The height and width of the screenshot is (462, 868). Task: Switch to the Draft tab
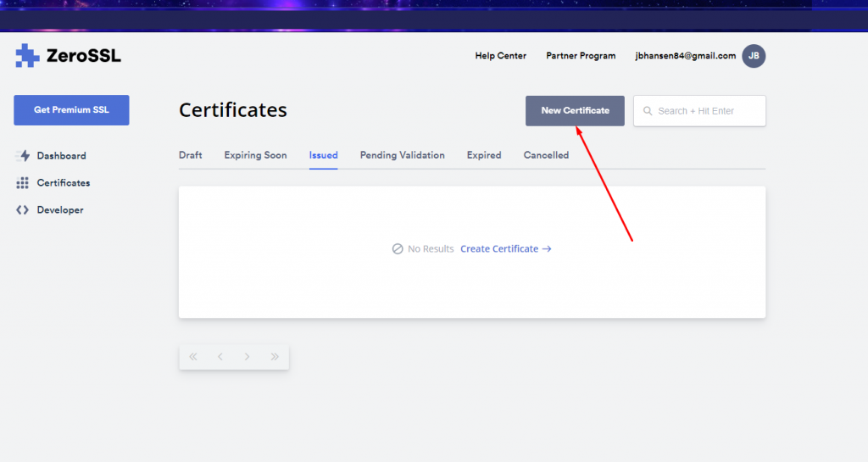(x=191, y=155)
